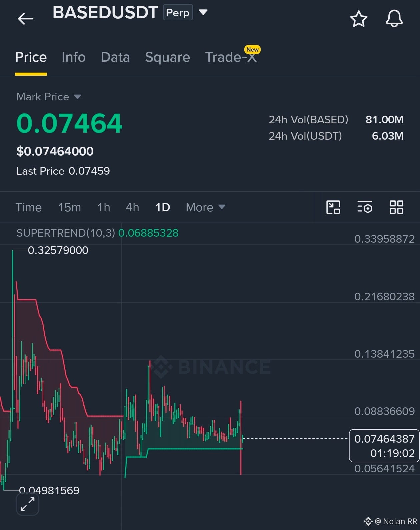Select the 1h chart interval
The height and width of the screenshot is (530, 420).
point(104,207)
